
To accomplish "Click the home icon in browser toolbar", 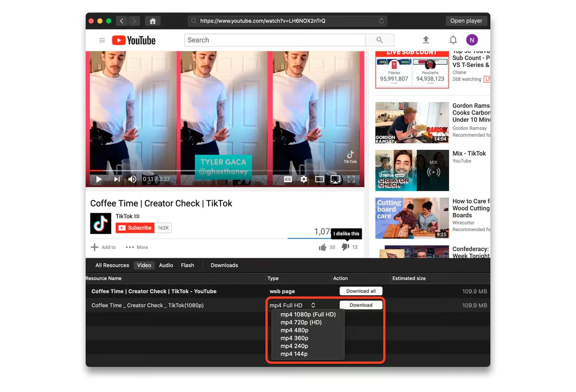I will 153,21.
